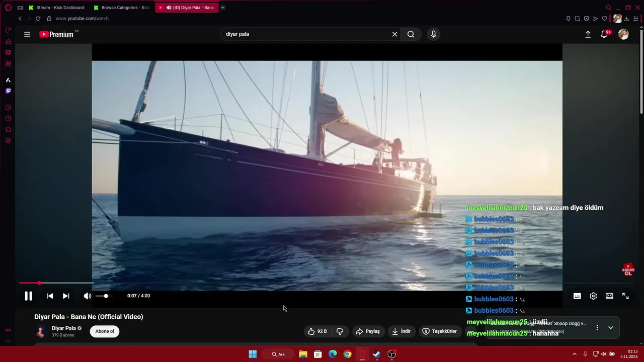Image resolution: width=644 pixels, height=362 pixels.
Task: Open YouTube create upload icon
Action: [x=588, y=34]
